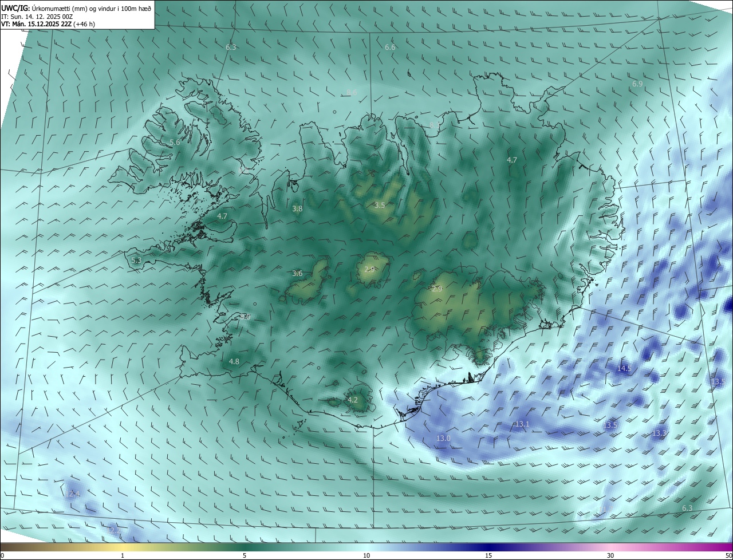Click the 6.9 value on the map

[637, 84]
